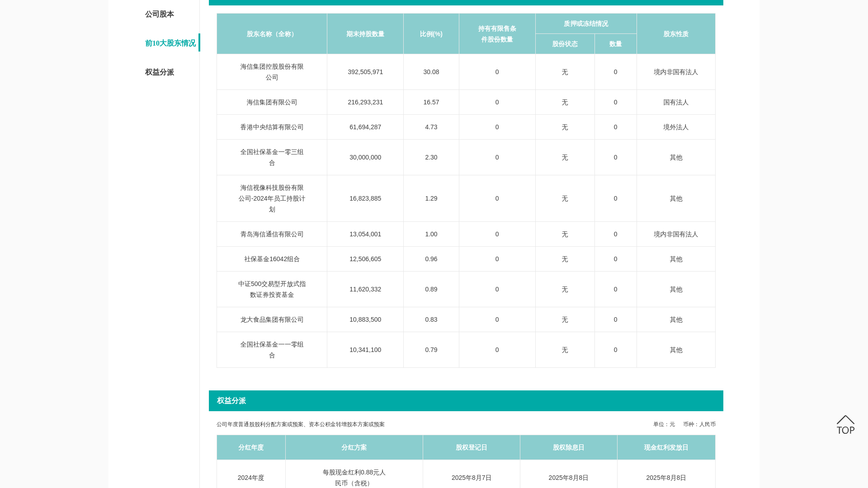Screen dimensions: 868x488
Task: Click the 数量 sub-header
Action: tap(616, 44)
